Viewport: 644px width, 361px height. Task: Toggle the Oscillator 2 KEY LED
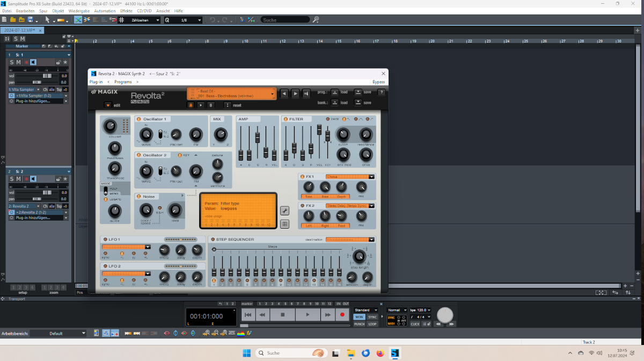click(x=180, y=155)
